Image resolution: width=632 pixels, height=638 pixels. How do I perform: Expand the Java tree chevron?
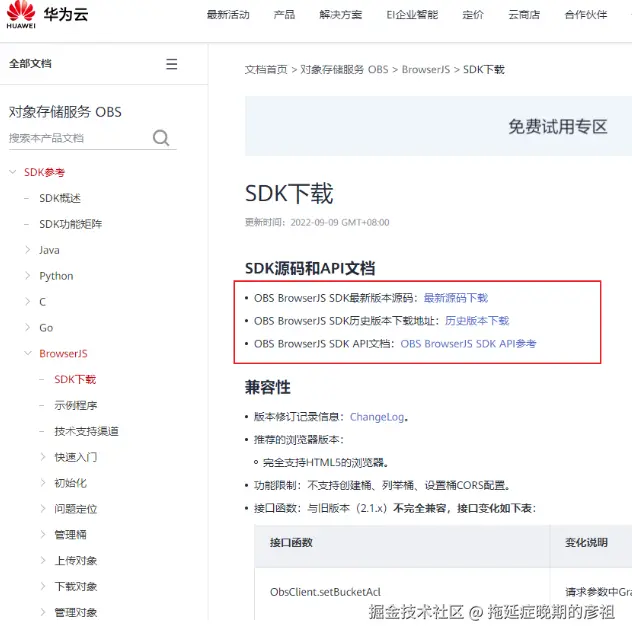(28, 249)
